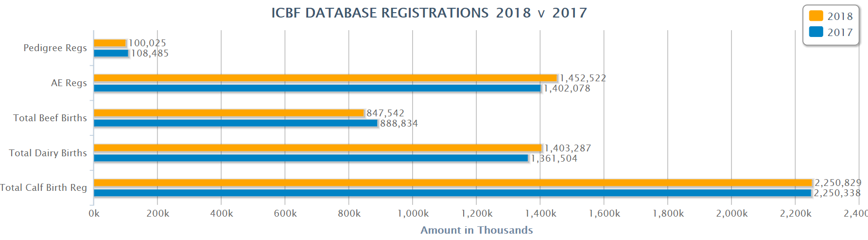868x240 pixels.
Task: Click the Amount in Thousands axis title
Action: [476, 230]
